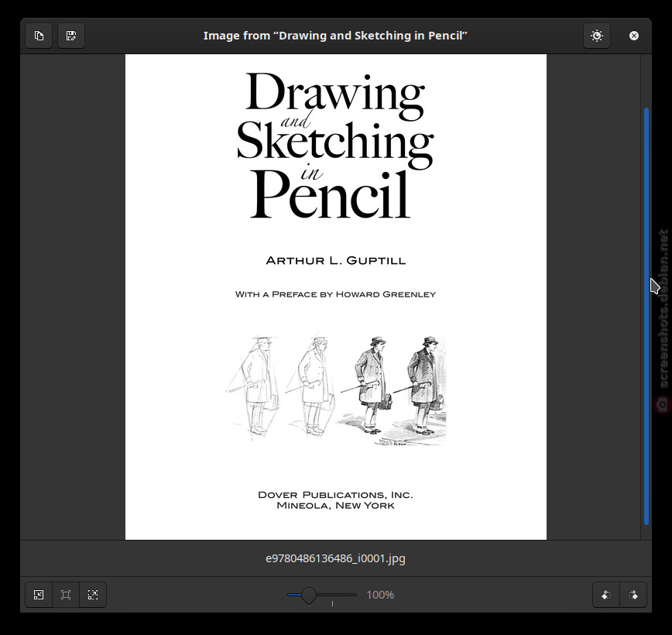
Task: Click the filename e9780486136486_i0001.jpg
Action: point(335,558)
